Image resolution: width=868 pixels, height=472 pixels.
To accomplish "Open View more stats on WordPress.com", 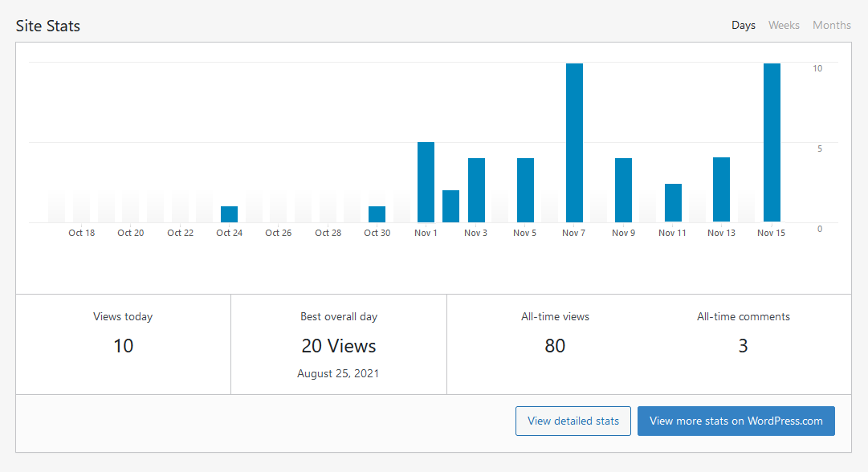I will point(736,421).
